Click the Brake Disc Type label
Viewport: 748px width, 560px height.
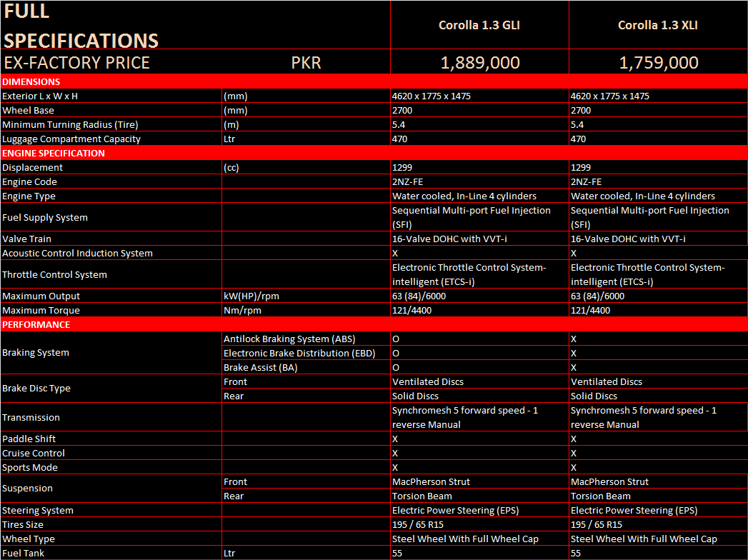point(36,389)
